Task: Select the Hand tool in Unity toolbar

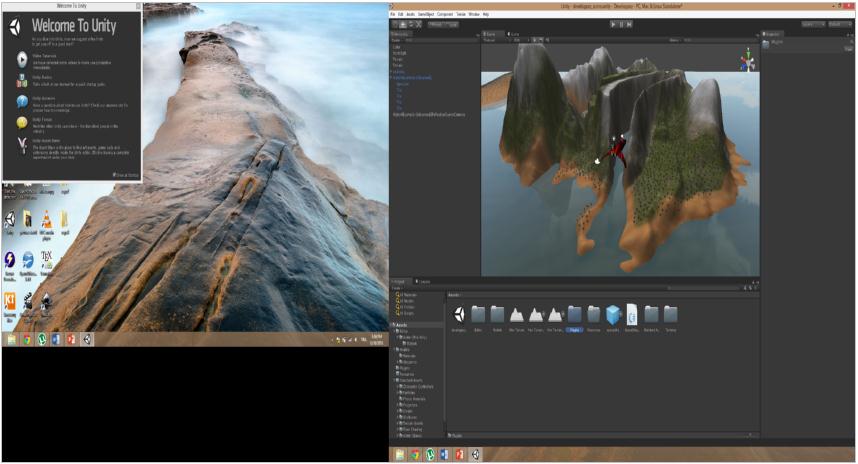Action: click(x=395, y=24)
